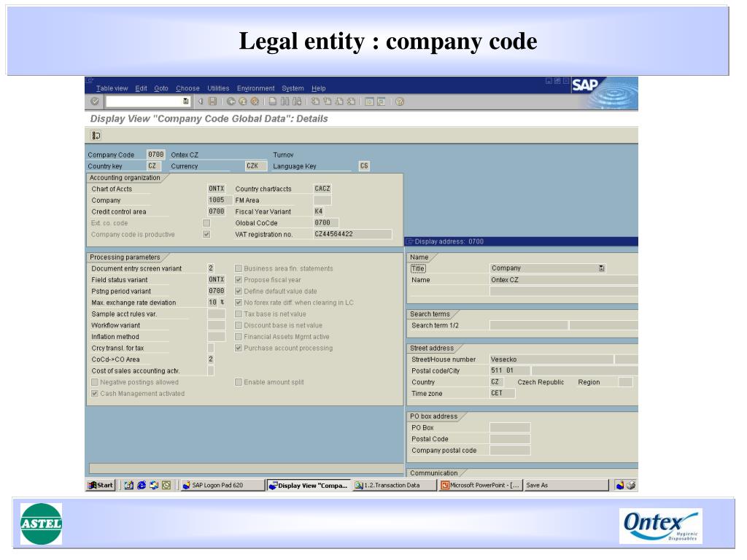The image size is (747, 560).
Task: Click the Help question mark icon
Action: (x=400, y=101)
